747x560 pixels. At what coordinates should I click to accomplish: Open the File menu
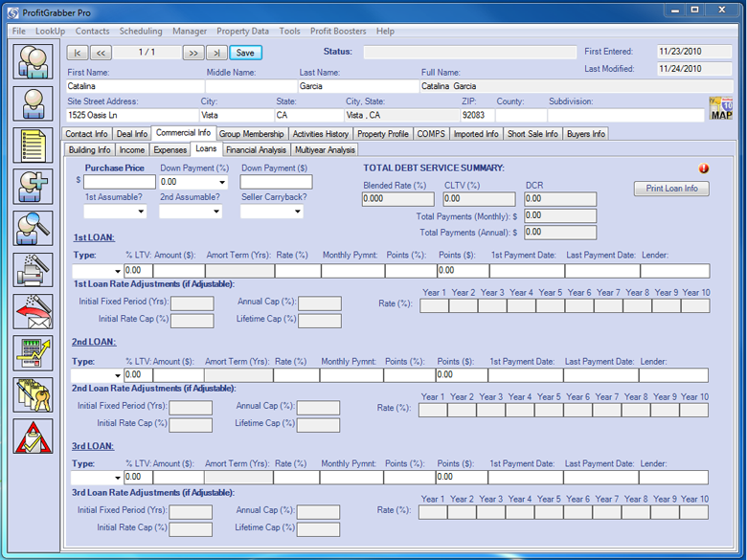pos(19,31)
